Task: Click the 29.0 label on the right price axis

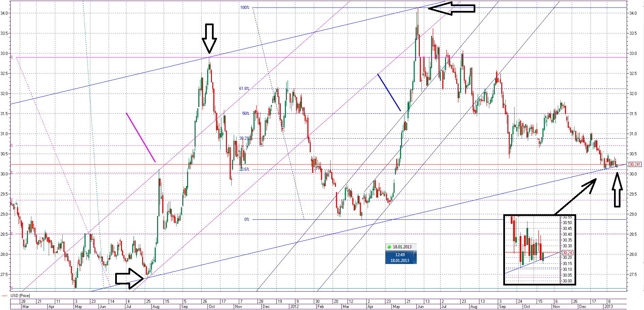Action: (633, 214)
